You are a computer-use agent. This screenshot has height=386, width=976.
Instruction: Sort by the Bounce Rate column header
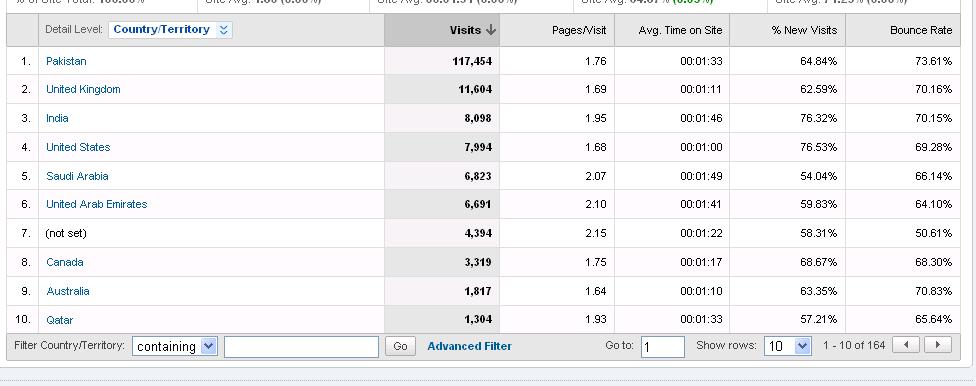click(x=921, y=30)
